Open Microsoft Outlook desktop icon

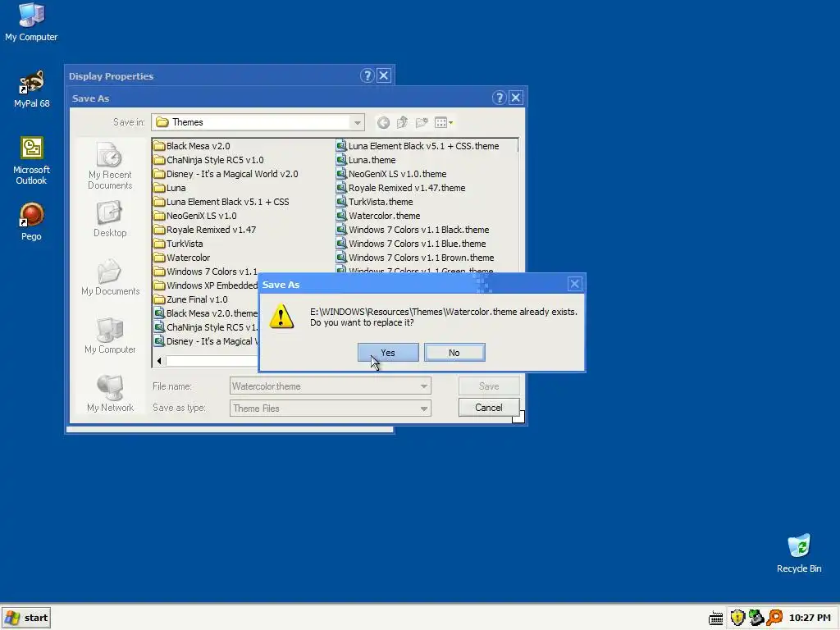click(31, 161)
